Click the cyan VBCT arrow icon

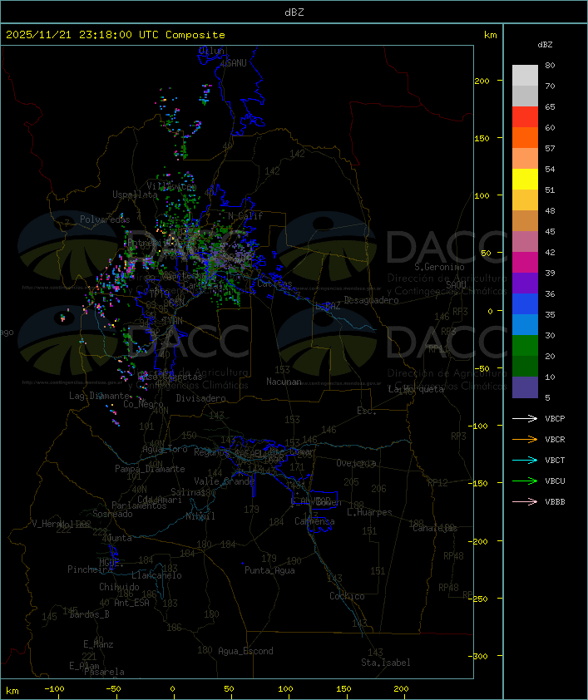(525, 460)
